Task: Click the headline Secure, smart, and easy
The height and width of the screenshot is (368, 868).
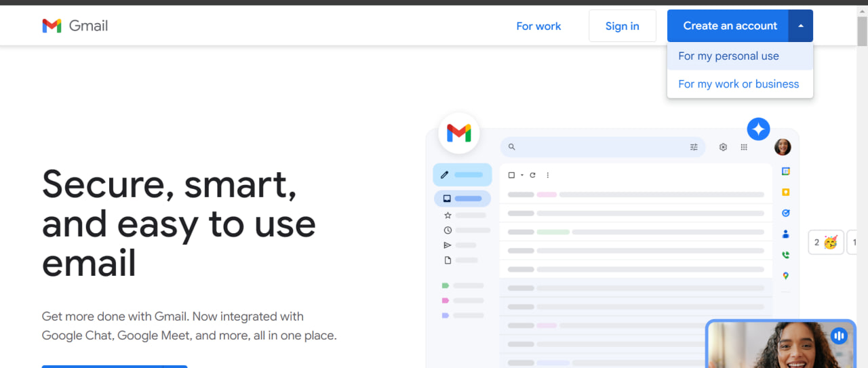Action: click(179, 223)
